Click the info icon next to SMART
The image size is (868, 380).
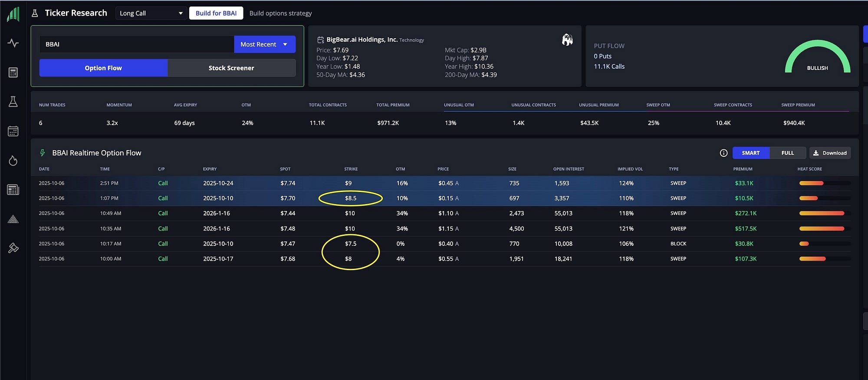(x=723, y=153)
